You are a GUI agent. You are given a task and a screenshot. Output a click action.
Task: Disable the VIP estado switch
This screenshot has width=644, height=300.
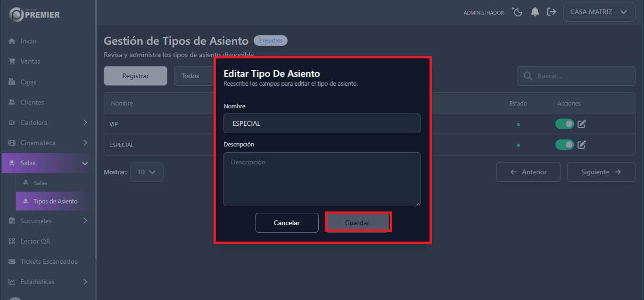pyautogui.click(x=564, y=124)
